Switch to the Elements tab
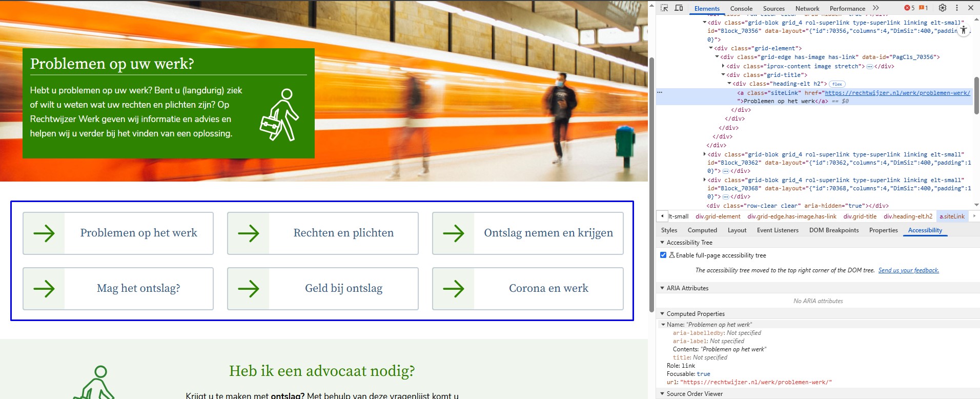 707,8
